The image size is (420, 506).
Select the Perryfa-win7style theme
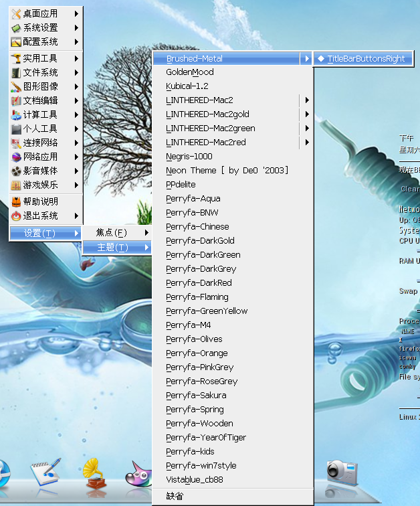click(201, 466)
